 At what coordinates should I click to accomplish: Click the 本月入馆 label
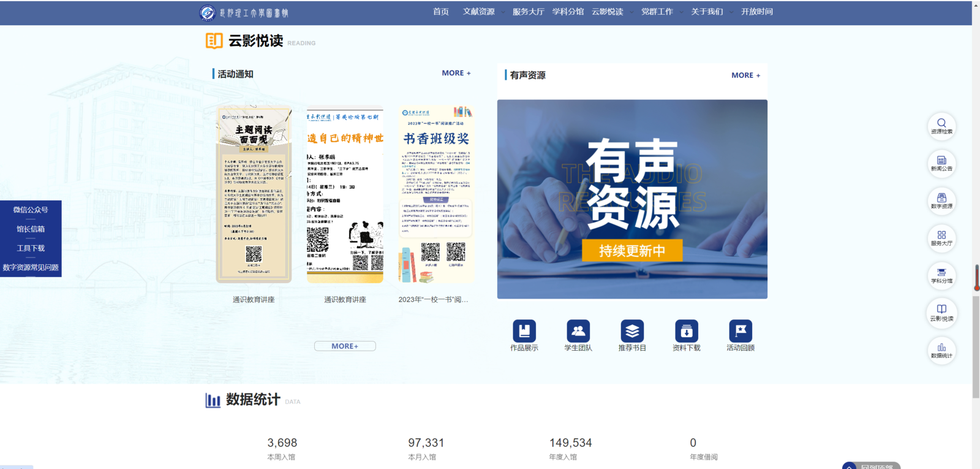pos(422,457)
